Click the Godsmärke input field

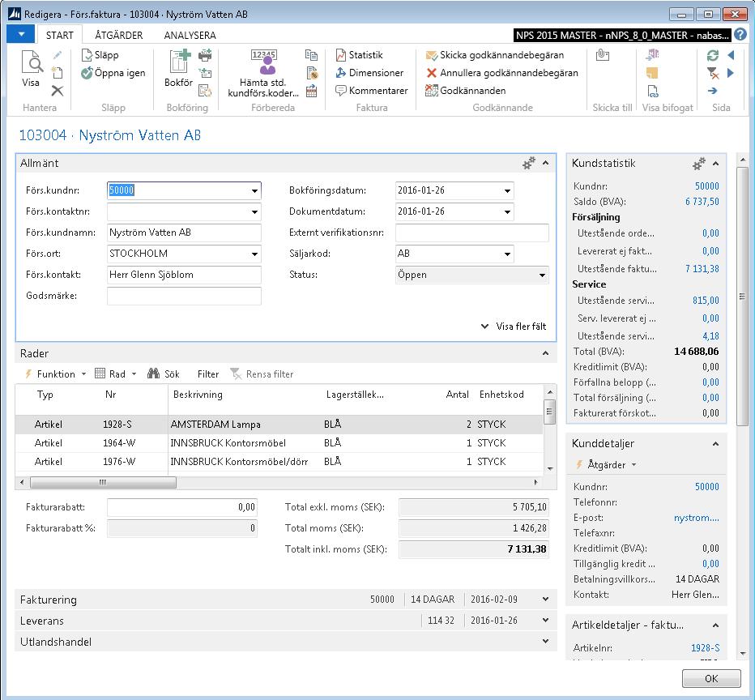pos(184,296)
